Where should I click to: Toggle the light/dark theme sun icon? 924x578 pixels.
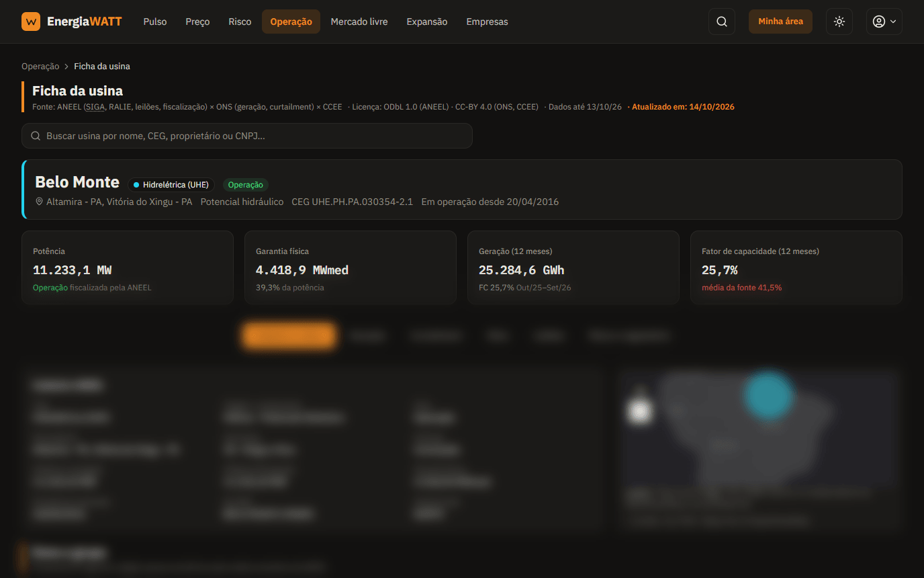[x=839, y=22]
